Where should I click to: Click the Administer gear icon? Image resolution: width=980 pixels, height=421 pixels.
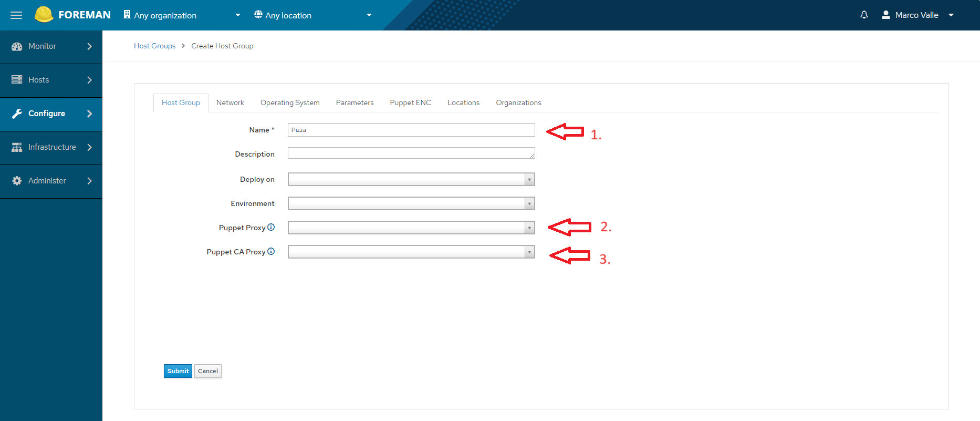pyautogui.click(x=17, y=181)
